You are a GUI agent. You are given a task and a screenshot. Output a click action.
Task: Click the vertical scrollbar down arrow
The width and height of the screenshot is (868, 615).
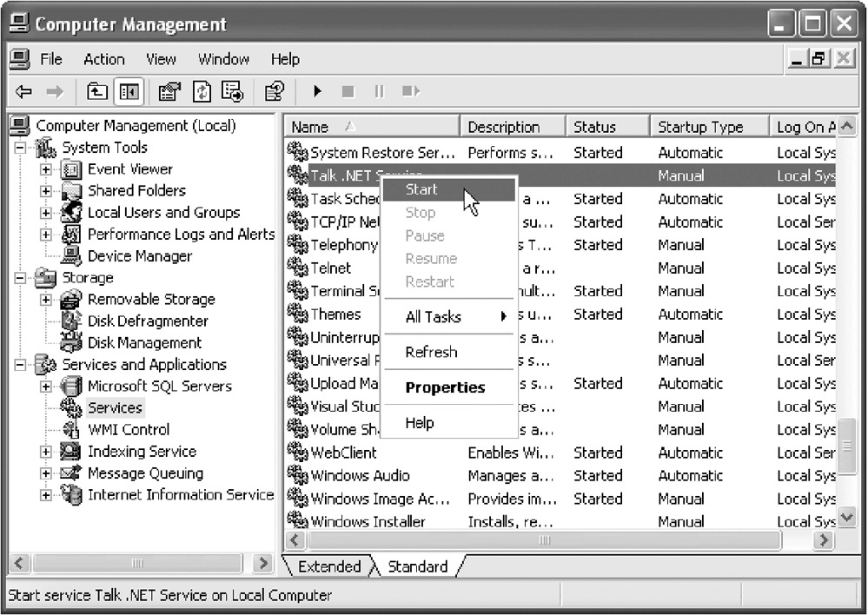pos(847,519)
